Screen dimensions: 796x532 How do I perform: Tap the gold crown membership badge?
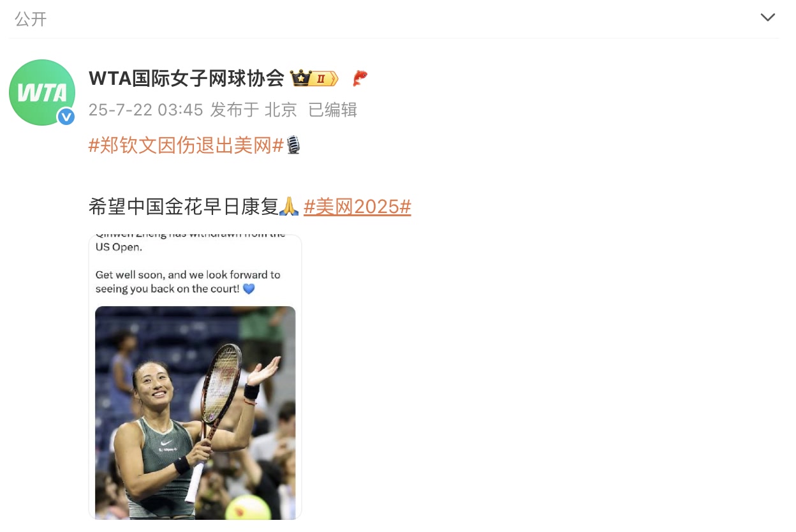tap(314, 78)
